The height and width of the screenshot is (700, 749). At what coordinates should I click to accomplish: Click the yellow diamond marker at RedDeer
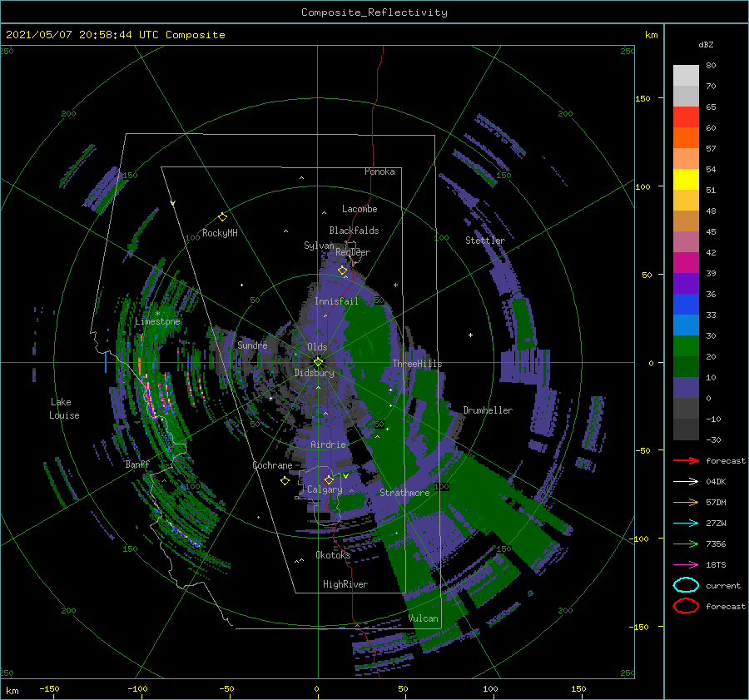pyautogui.click(x=342, y=271)
